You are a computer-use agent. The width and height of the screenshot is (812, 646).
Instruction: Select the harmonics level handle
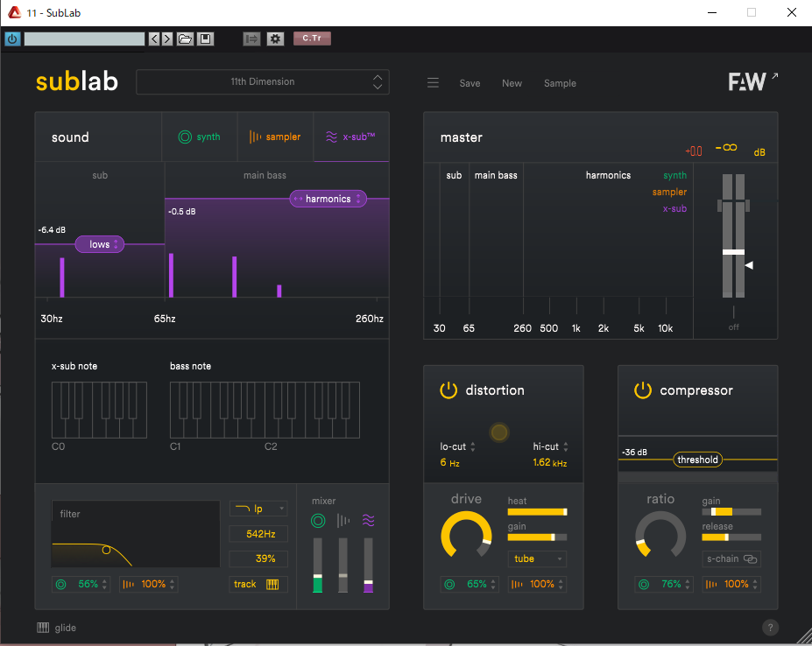pyautogui.click(x=328, y=199)
